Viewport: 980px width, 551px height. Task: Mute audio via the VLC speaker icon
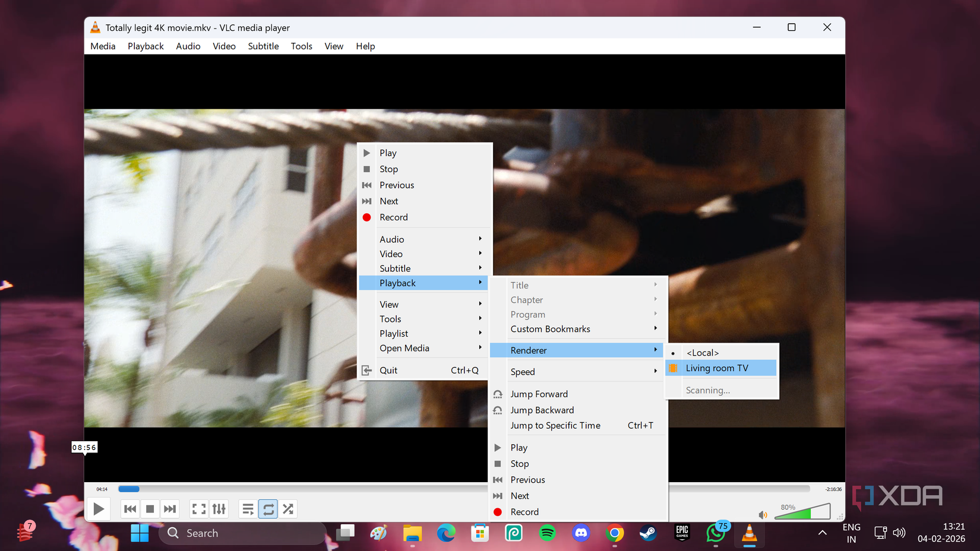[763, 515]
